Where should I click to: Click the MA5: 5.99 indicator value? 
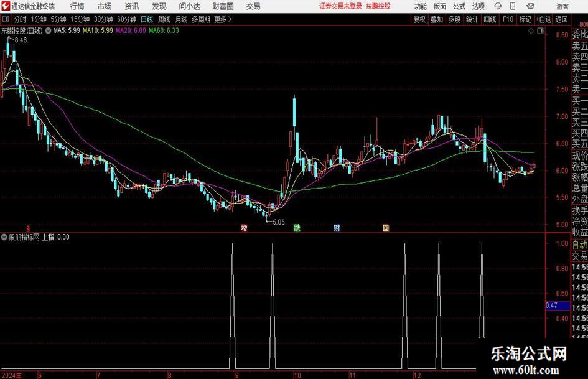click(67, 30)
